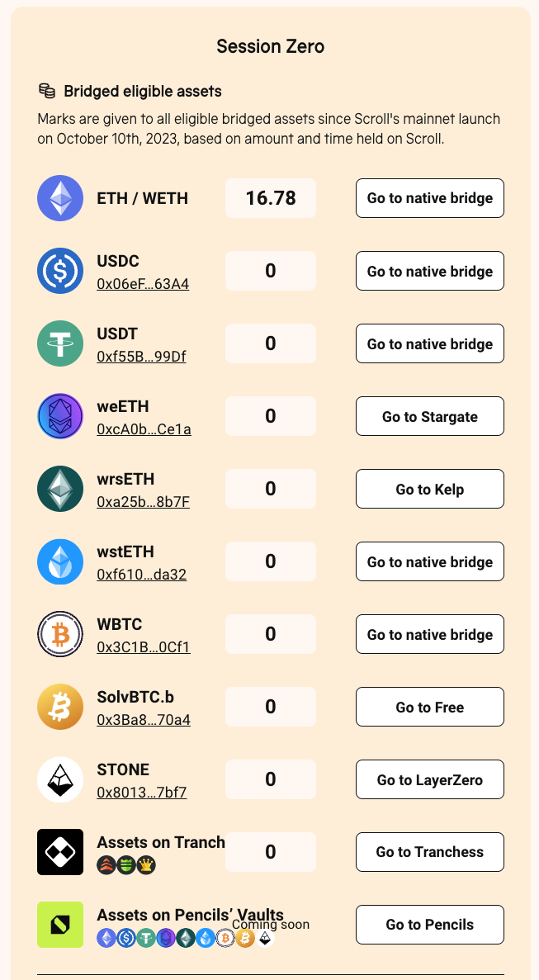Viewport: 539px width, 980px height.
Task: Click the weETH token icon
Action: pyautogui.click(x=60, y=416)
